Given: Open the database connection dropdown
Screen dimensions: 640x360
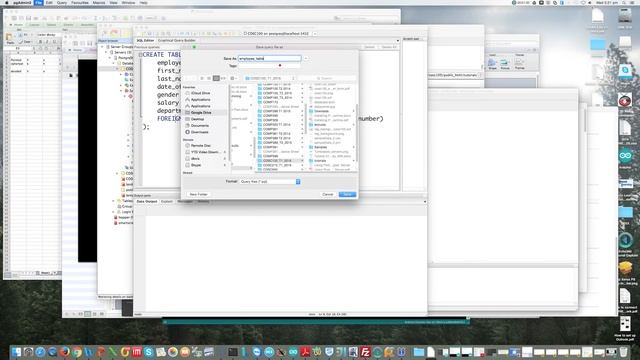Looking at the screenshot, I should pyautogui.click(x=315, y=33).
